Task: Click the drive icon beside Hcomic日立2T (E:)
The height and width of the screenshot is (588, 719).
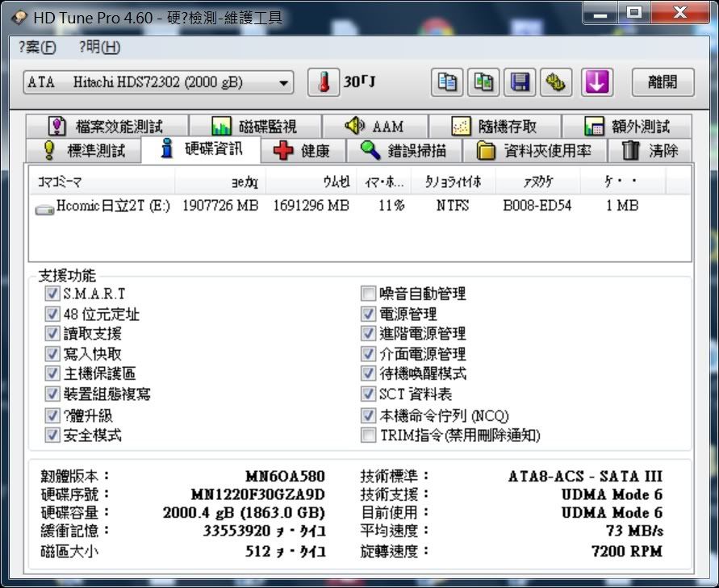Action: [44, 210]
